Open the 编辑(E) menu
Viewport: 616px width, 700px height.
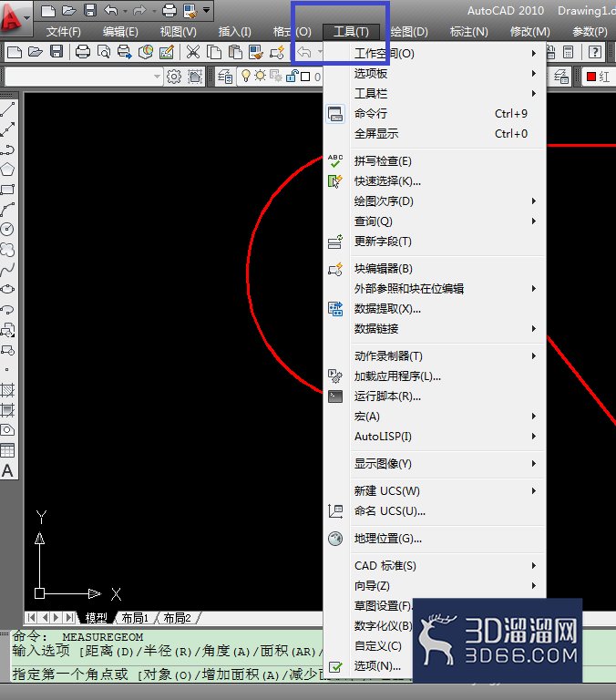[120, 32]
